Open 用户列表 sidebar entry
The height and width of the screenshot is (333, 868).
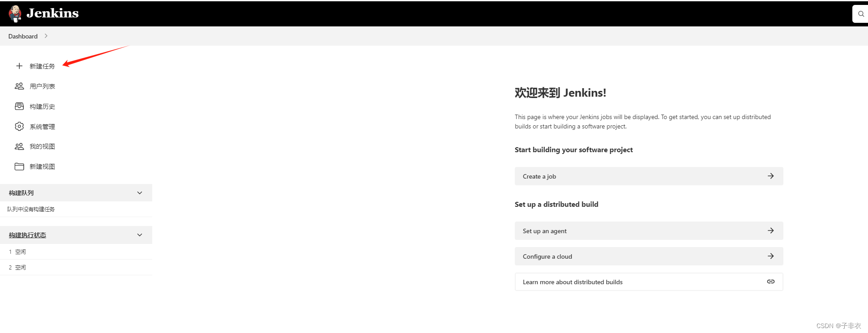(x=42, y=86)
